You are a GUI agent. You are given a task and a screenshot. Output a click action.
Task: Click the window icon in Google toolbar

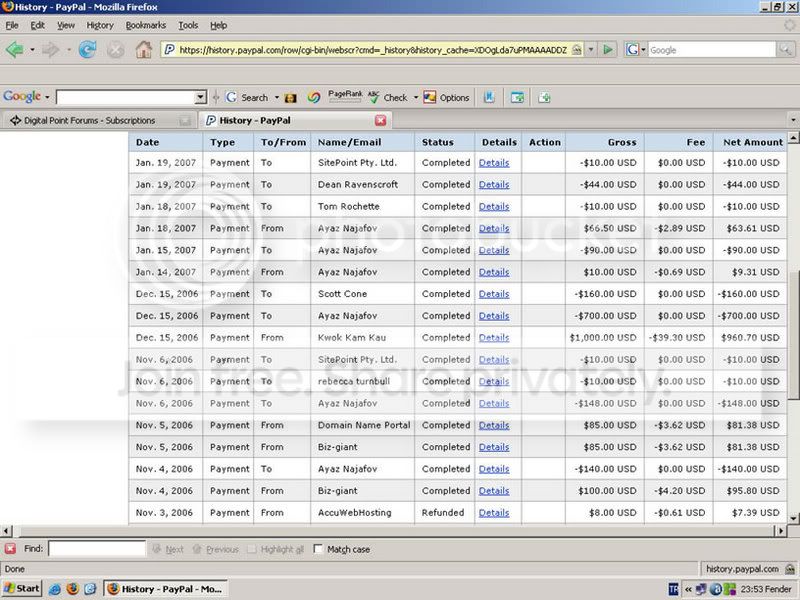tap(517, 97)
